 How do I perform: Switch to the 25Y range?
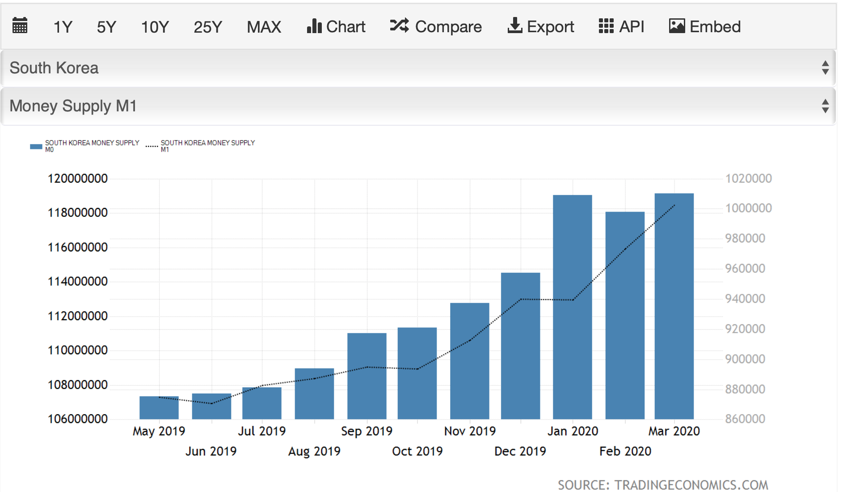207,27
